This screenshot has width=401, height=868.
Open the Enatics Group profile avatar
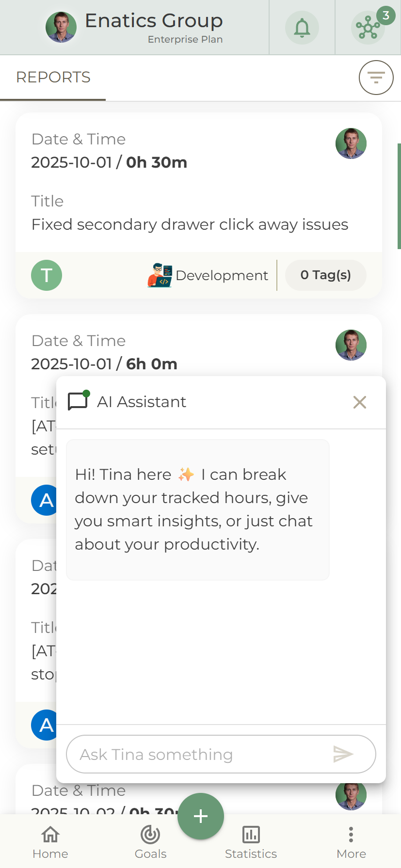pos(61,28)
